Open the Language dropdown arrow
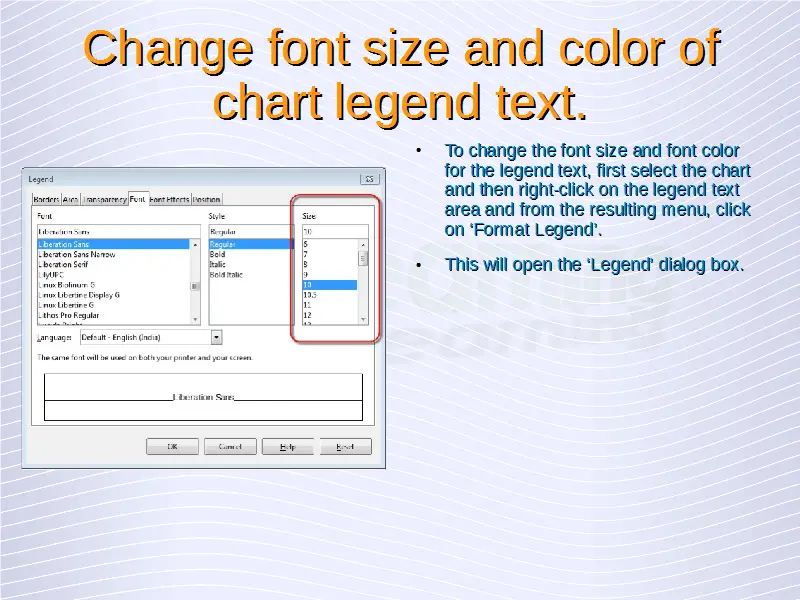This screenshot has height=600, width=800. pos(216,338)
